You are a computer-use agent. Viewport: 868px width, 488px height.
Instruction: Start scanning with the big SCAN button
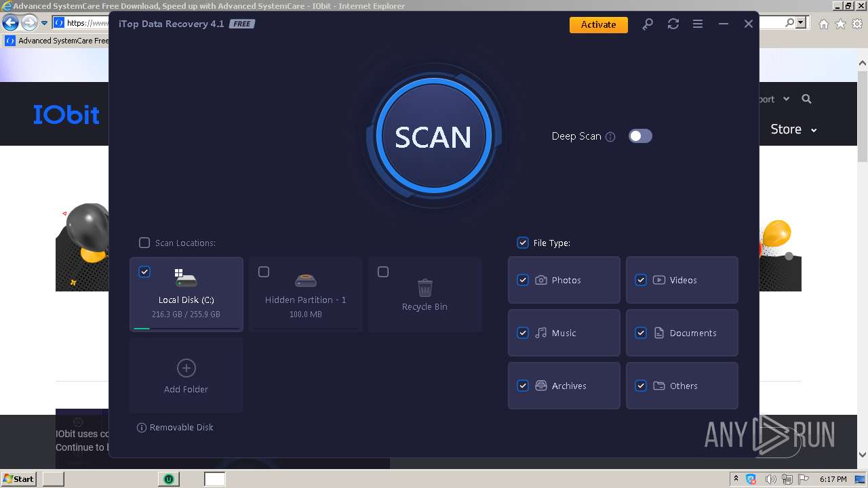pyautogui.click(x=433, y=136)
